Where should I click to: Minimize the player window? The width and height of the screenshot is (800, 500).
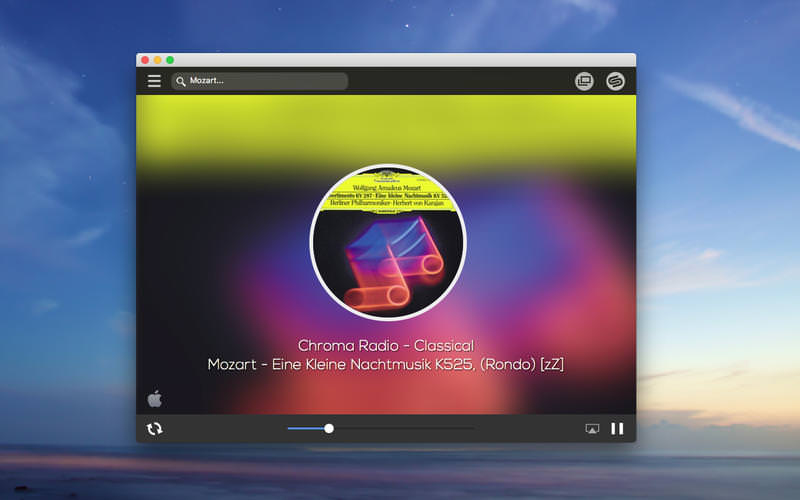pos(158,60)
